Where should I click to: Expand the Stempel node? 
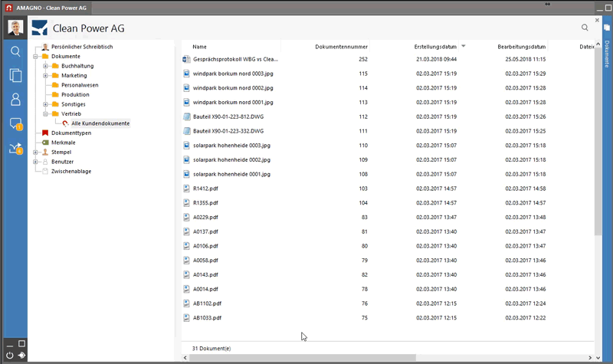(35, 152)
